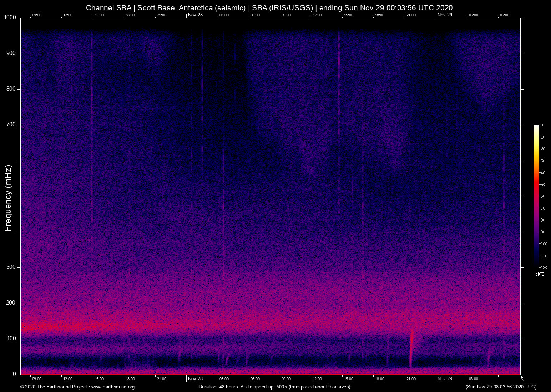Open the www.earthsound.org footer link

pos(113,387)
